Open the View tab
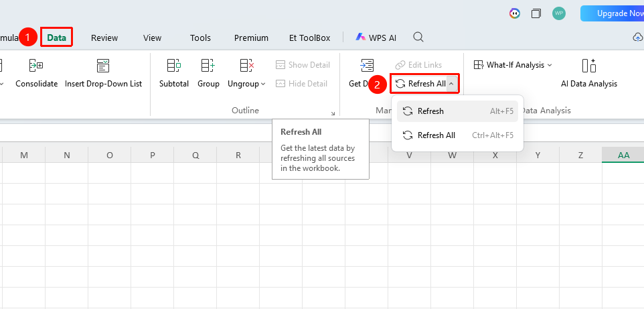This screenshot has height=309, width=644. pos(153,38)
